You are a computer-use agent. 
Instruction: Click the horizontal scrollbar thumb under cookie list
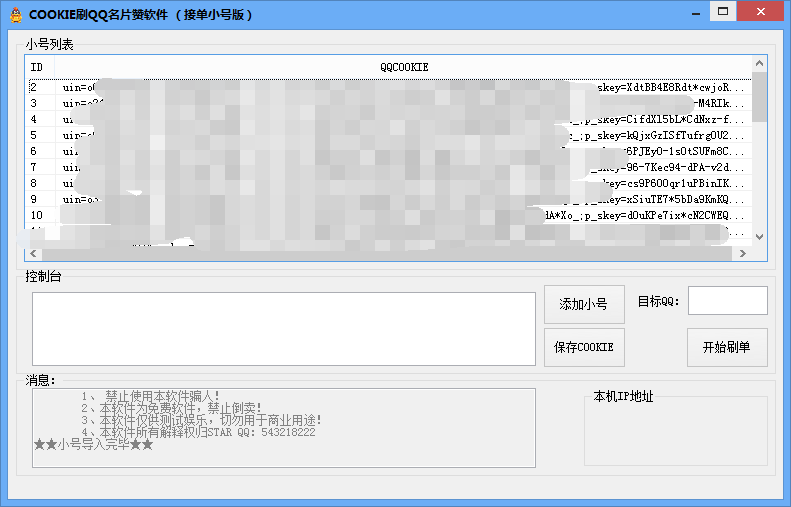386,253
